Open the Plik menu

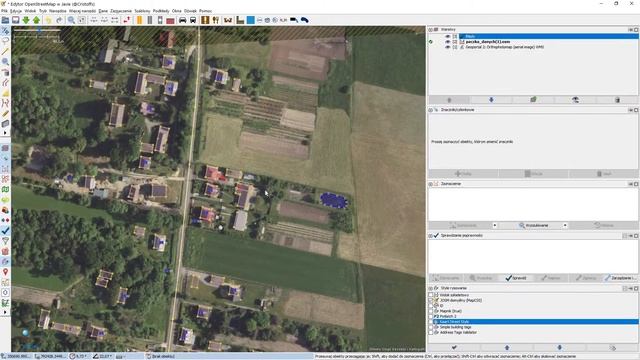[x=4, y=11]
